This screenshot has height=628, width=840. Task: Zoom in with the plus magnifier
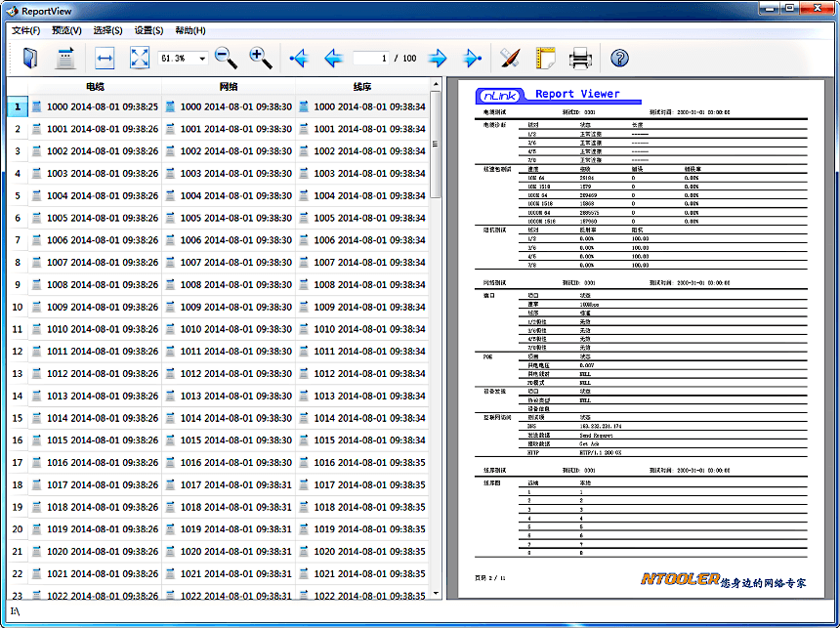(x=261, y=59)
